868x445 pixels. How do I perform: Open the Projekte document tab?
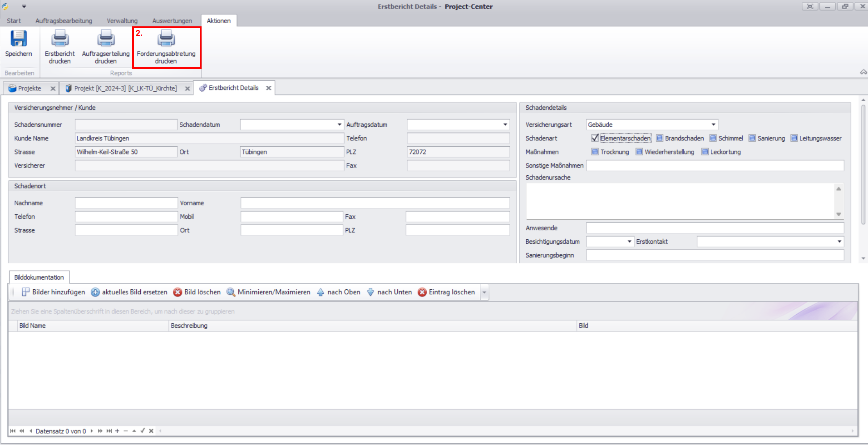[x=30, y=88]
